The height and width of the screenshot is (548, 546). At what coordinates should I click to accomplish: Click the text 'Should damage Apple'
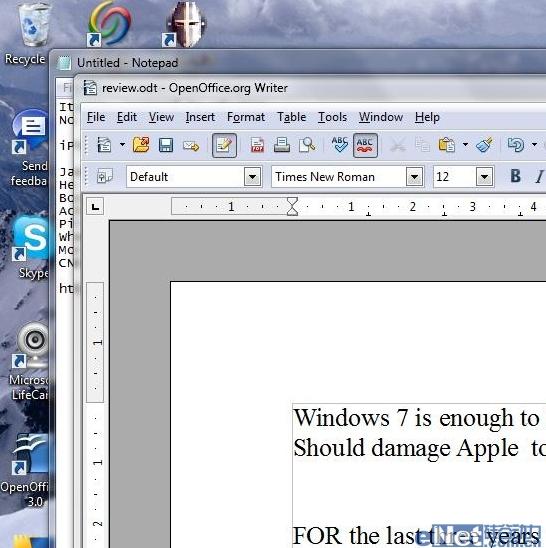click(406, 448)
